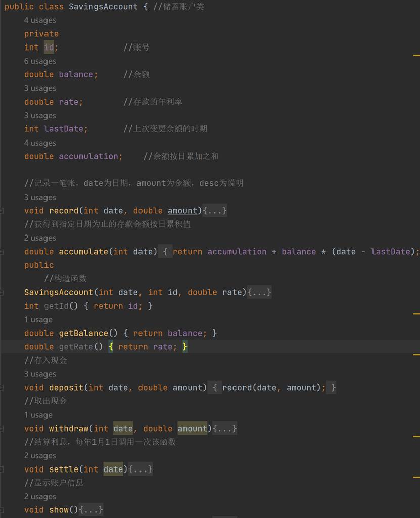Click the fold gutter icon beside accumulate method

(2, 252)
